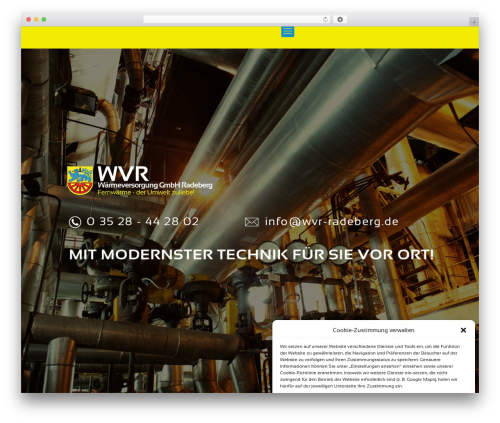Click the browser reload icon
This screenshot has height=423, width=500.
coord(325,20)
